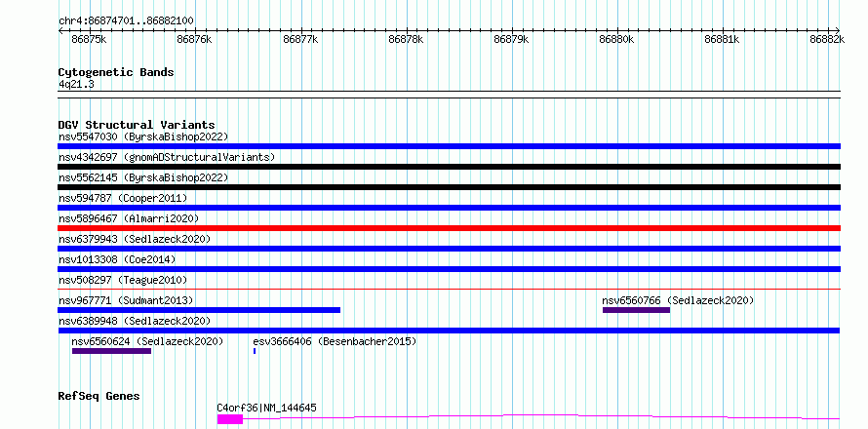Click the esv3666406 (Besenbacher2015) label
Image resolution: width=868 pixels, height=429 pixels.
[x=335, y=341]
